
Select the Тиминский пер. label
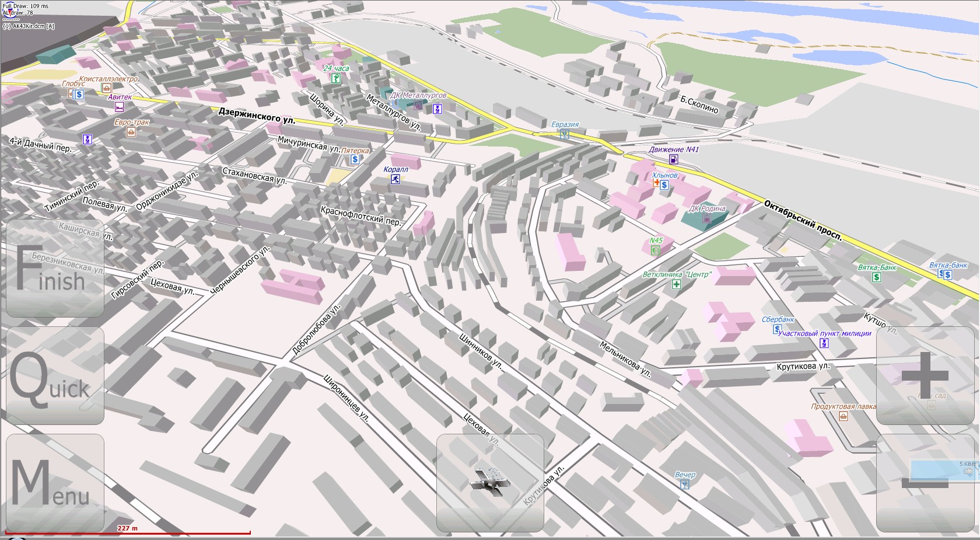coord(72,196)
